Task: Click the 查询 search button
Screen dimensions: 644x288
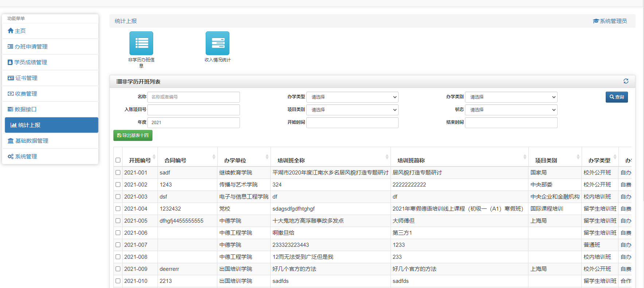Action: coord(616,97)
